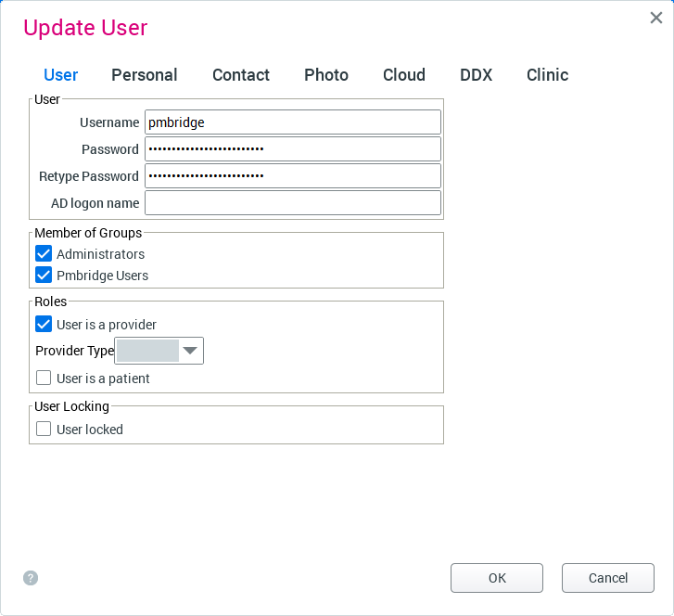Click the help question mark icon
The image size is (674, 616).
click(x=31, y=578)
